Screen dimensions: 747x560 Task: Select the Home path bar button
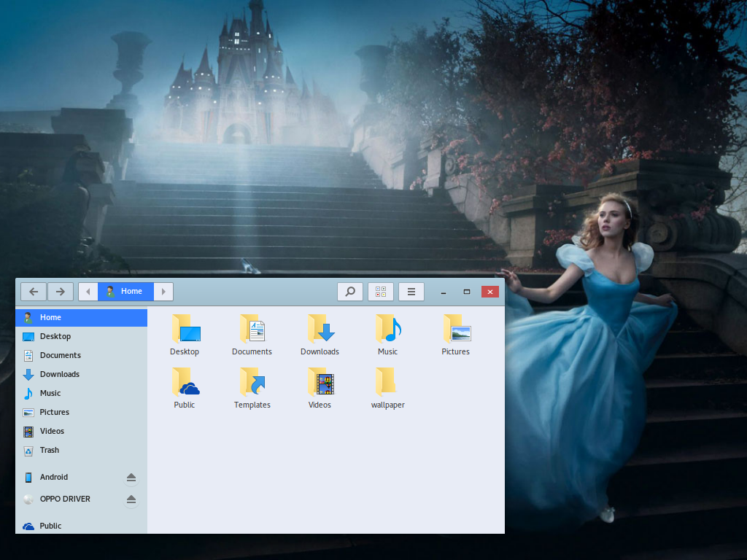coord(125,292)
